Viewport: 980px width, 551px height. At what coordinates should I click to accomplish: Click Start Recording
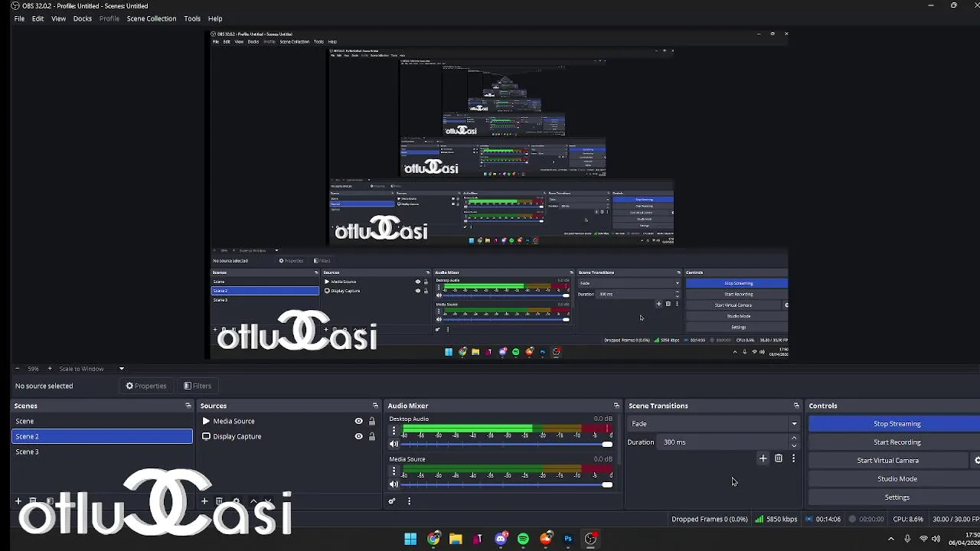894,442
